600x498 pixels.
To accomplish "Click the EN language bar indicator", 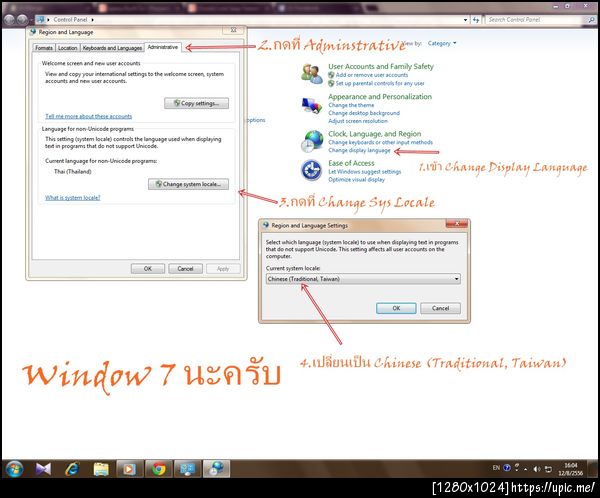I will coord(496,468).
